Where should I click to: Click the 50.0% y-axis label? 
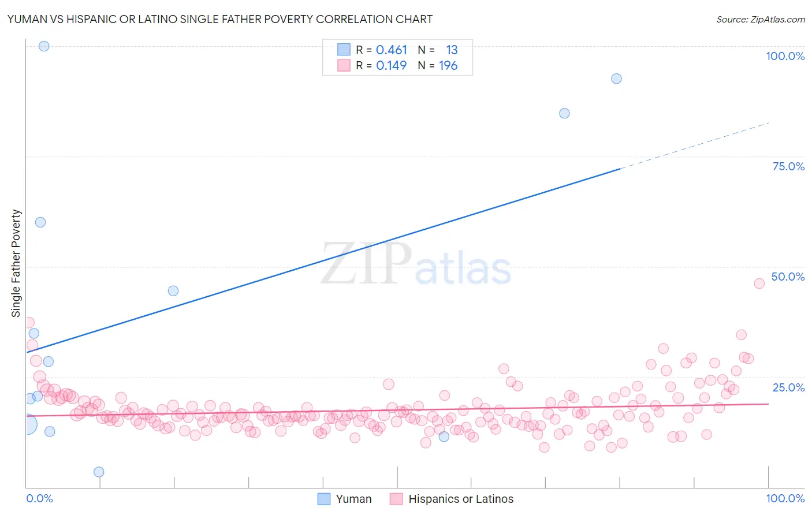coord(788,277)
